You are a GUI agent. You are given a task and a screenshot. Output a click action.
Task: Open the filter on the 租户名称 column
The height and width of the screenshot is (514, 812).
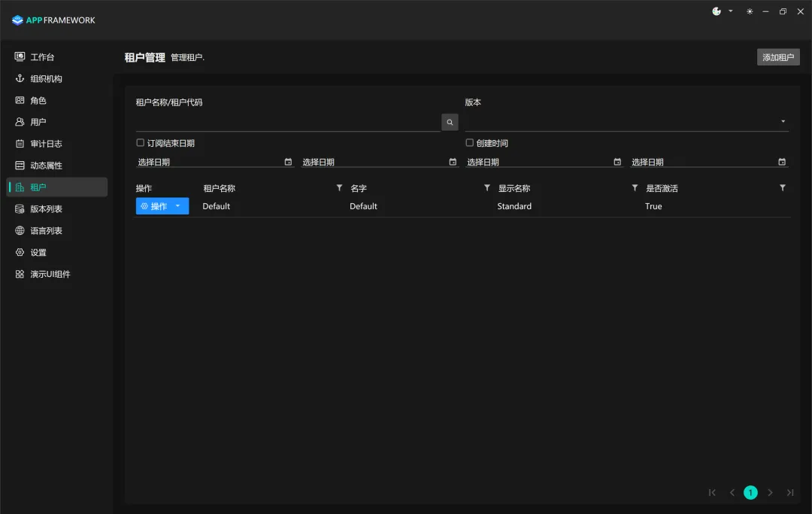(x=338, y=187)
